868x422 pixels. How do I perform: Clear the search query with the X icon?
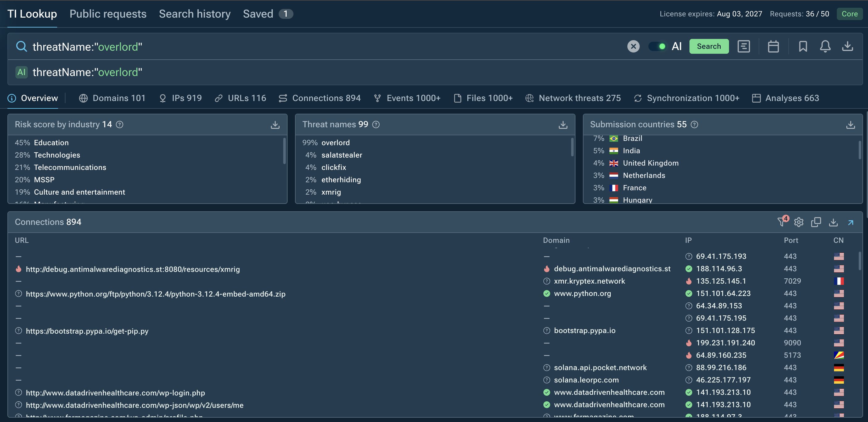click(x=633, y=46)
